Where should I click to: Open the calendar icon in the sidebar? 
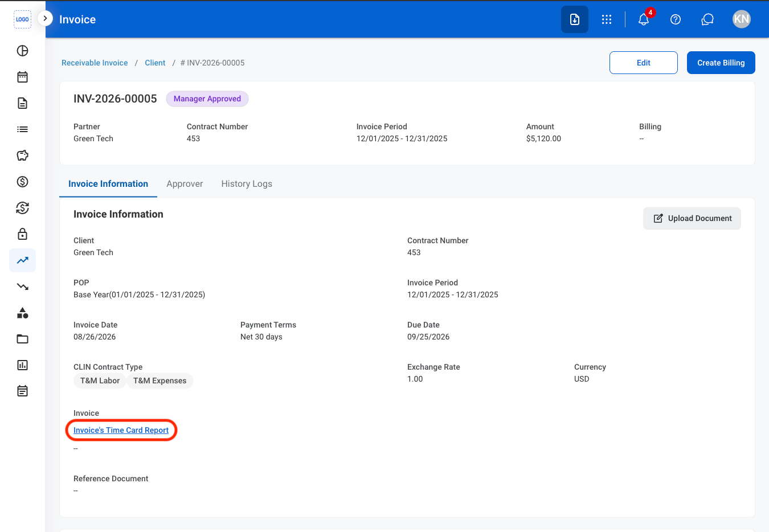coord(23,77)
